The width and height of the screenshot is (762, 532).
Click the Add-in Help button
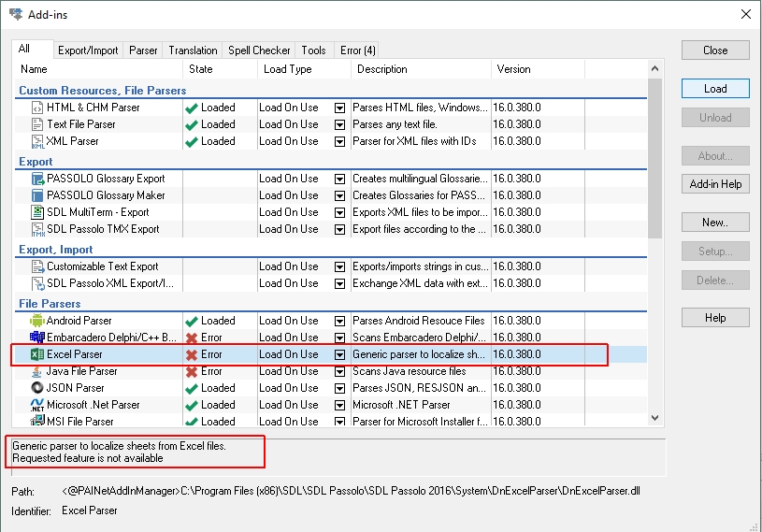tap(715, 184)
